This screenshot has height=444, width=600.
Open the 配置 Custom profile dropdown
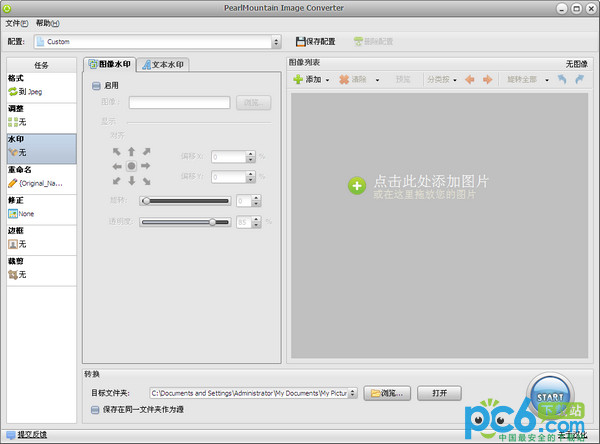pyautogui.click(x=157, y=42)
